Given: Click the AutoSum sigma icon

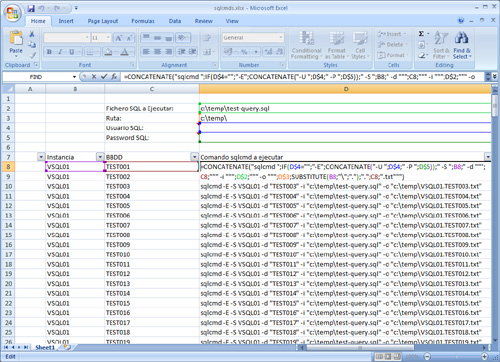Looking at the screenshot, I should click(422, 34).
